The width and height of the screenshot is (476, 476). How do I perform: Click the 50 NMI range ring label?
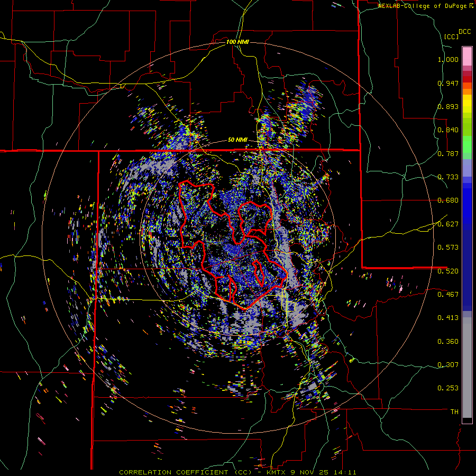click(x=237, y=140)
